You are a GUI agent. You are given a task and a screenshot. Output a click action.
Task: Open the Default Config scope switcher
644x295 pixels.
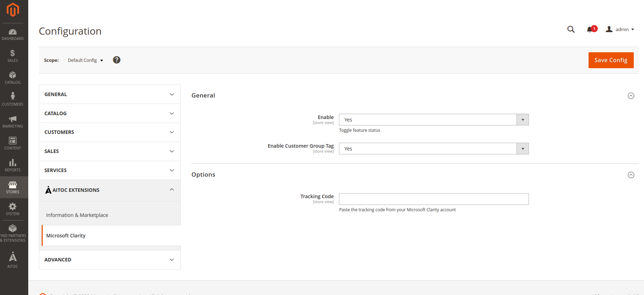coord(85,60)
